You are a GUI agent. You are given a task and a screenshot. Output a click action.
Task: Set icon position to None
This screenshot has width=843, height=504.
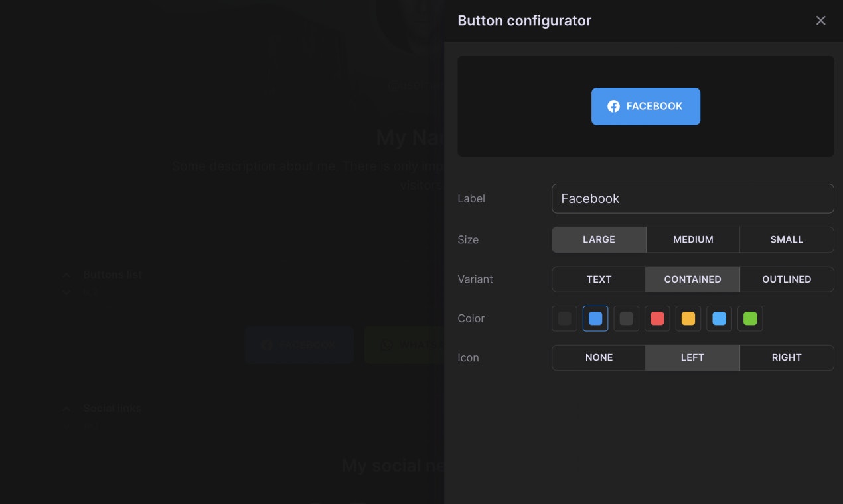[x=599, y=357]
